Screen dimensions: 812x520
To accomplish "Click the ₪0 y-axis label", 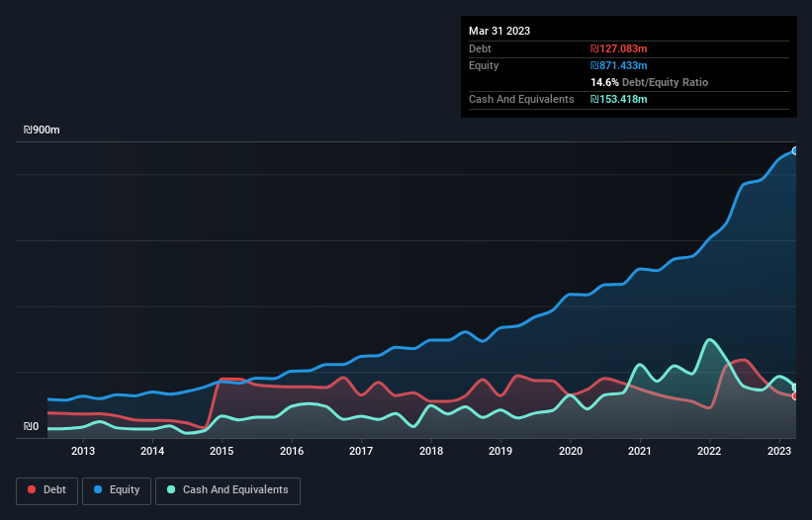I will coord(32,427).
